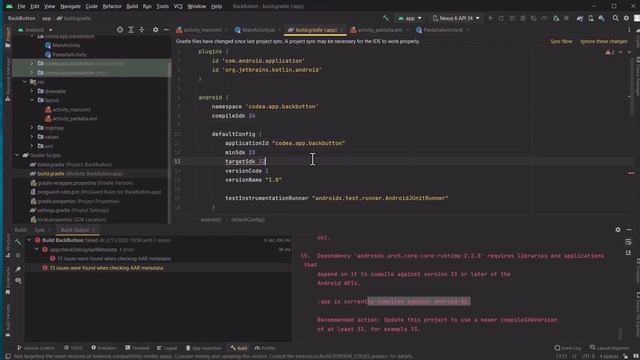640x360 pixels.
Task: Open the SDK Manager toolbar icon
Action: point(602,18)
